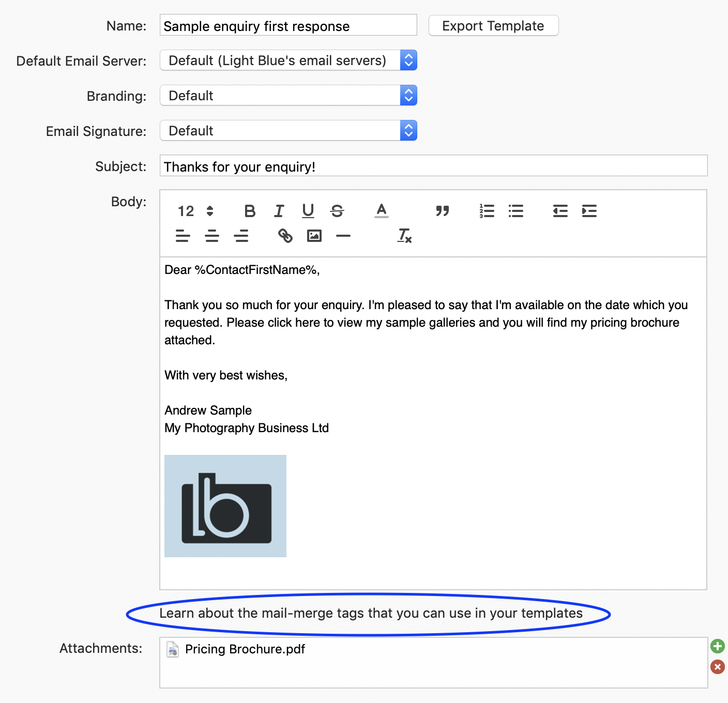Create a numbered list

coord(487,211)
